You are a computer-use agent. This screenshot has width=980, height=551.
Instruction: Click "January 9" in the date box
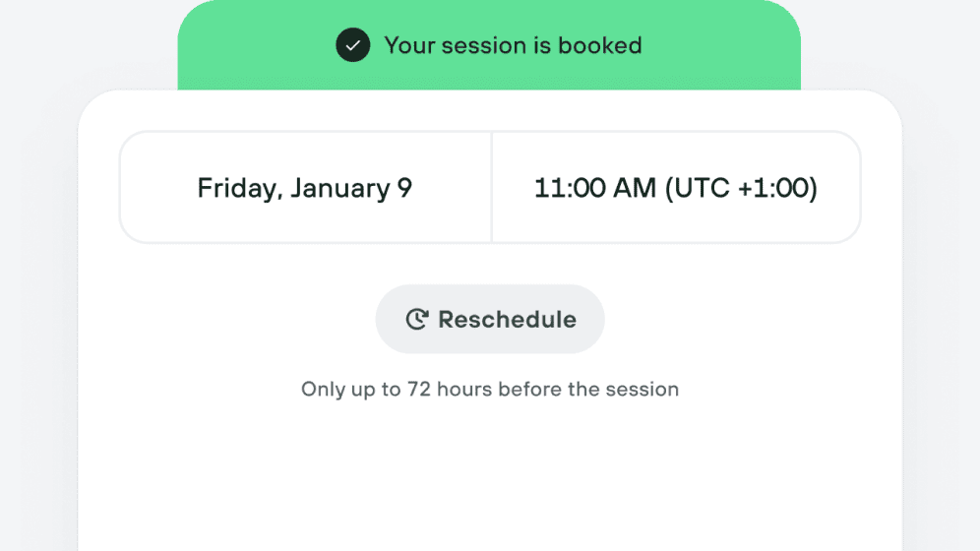coord(351,188)
